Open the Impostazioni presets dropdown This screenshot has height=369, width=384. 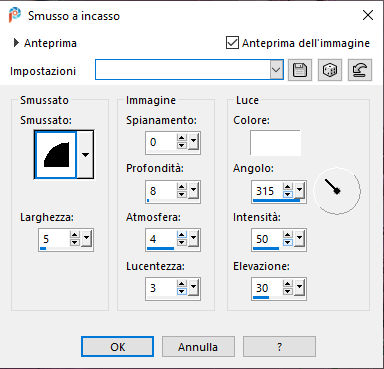(276, 70)
